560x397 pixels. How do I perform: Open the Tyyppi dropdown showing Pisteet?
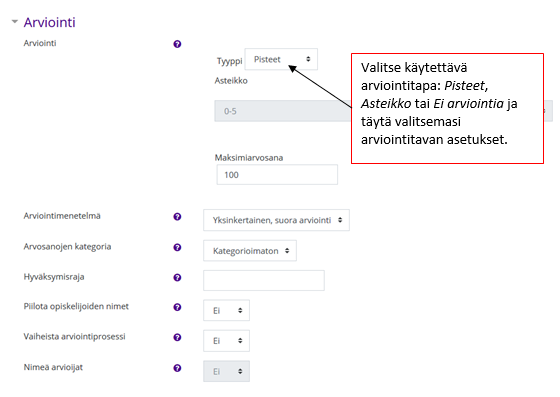[281, 59]
